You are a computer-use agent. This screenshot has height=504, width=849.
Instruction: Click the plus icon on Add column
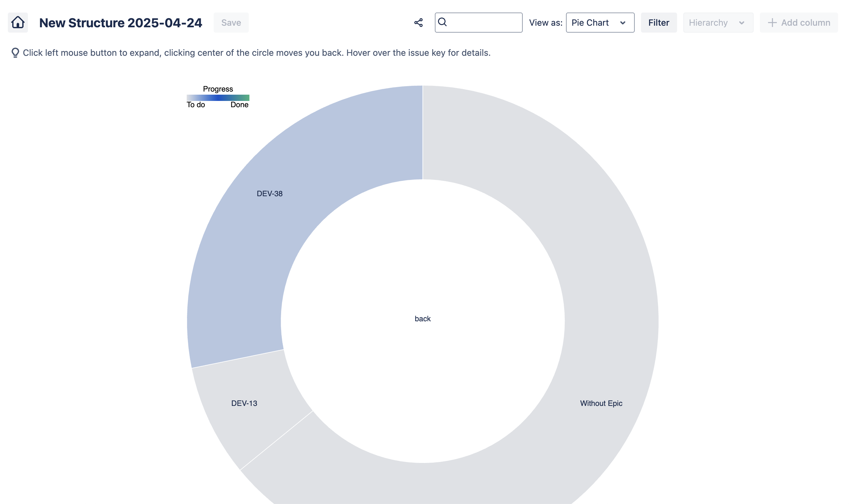pos(772,23)
